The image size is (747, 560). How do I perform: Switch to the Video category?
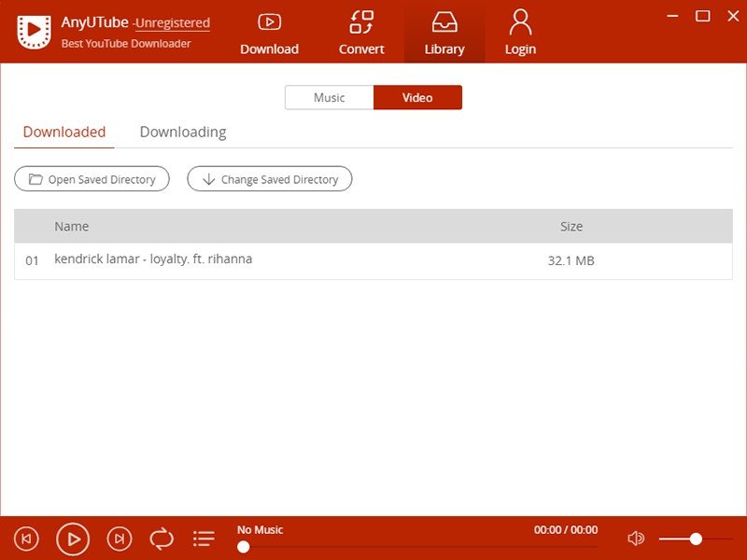(417, 98)
